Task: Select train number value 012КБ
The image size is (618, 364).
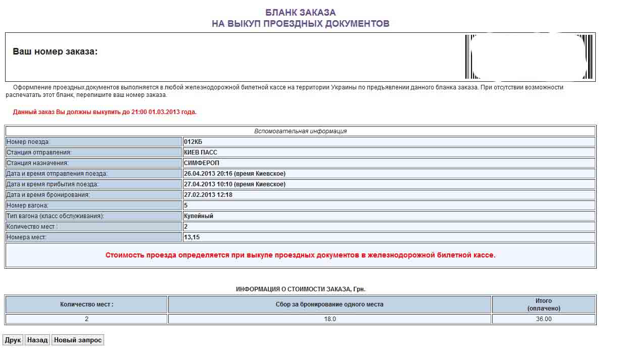Action: [193, 142]
